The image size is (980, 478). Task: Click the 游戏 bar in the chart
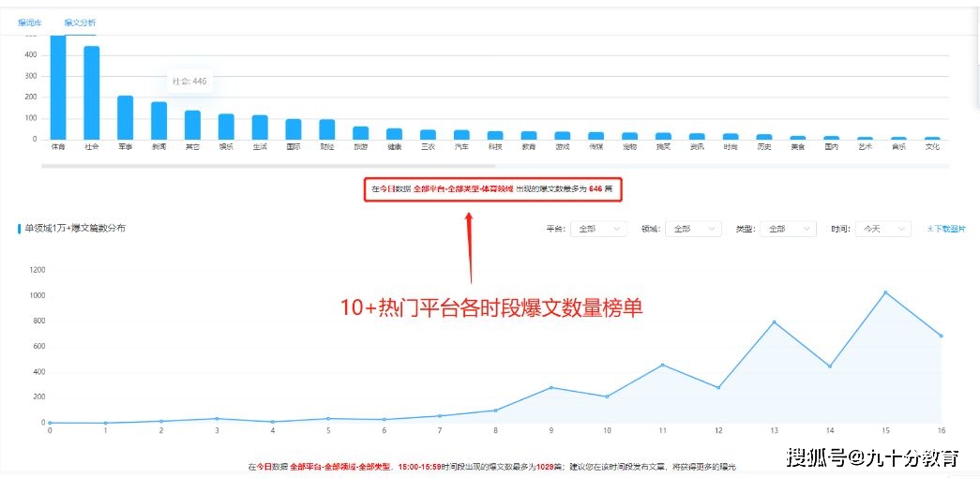(x=563, y=135)
